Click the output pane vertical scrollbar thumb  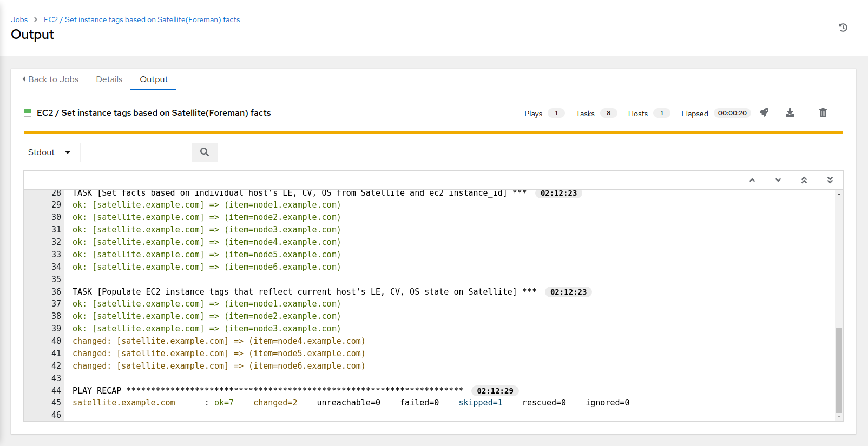[x=839, y=369]
